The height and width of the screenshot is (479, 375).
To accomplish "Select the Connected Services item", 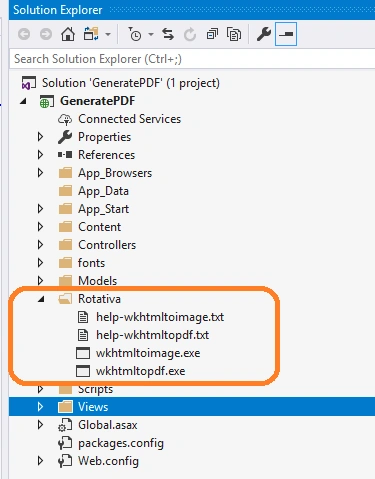I will click(x=129, y=119).
